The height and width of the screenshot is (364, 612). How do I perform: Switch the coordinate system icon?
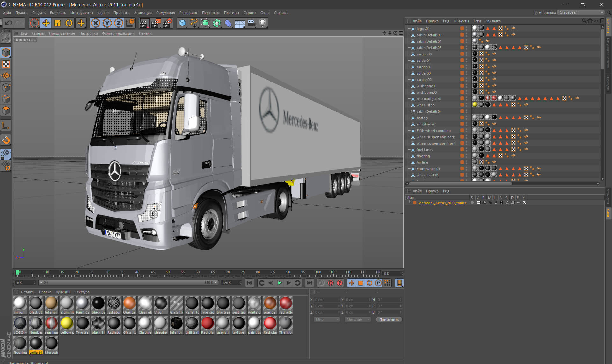tap(130, 23)
